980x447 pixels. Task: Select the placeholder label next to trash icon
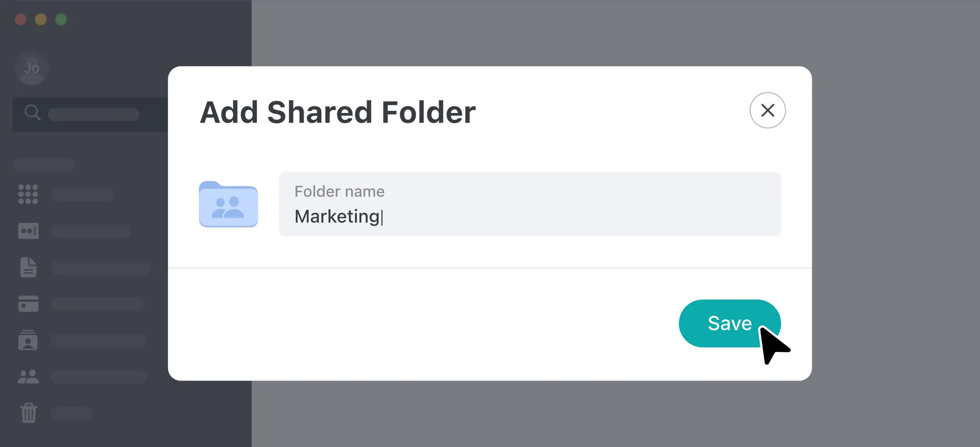71,413
